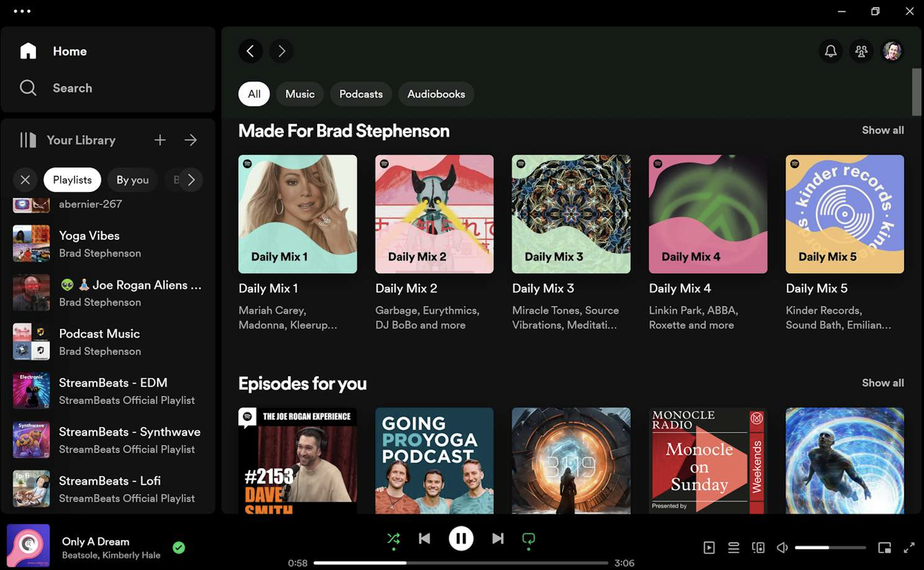The image size is (924, 570).
Task: Open the Daily Mix 3 playlist
Action: (x=571, y=213)
